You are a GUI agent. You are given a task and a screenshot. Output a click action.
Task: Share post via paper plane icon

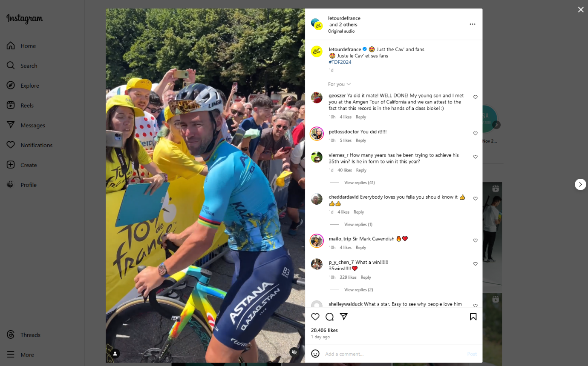point(344,317)
